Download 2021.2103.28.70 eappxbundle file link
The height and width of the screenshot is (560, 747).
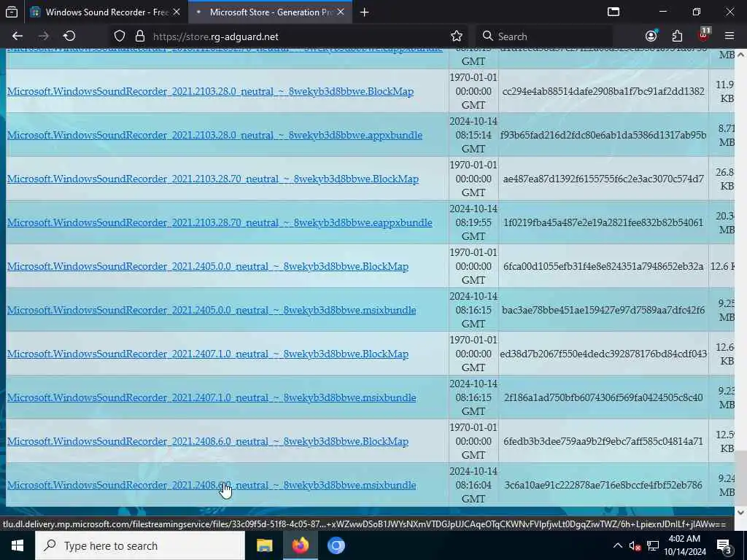point(220,223)
